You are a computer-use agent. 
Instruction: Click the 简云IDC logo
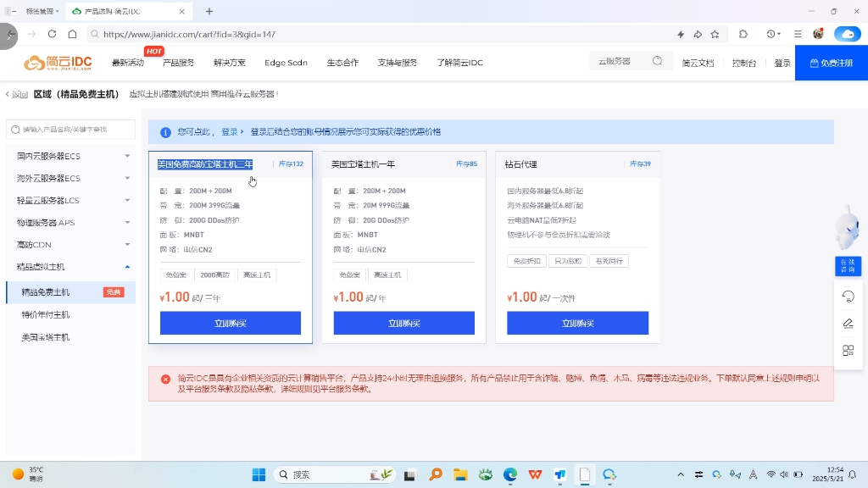tap(58, 63)
